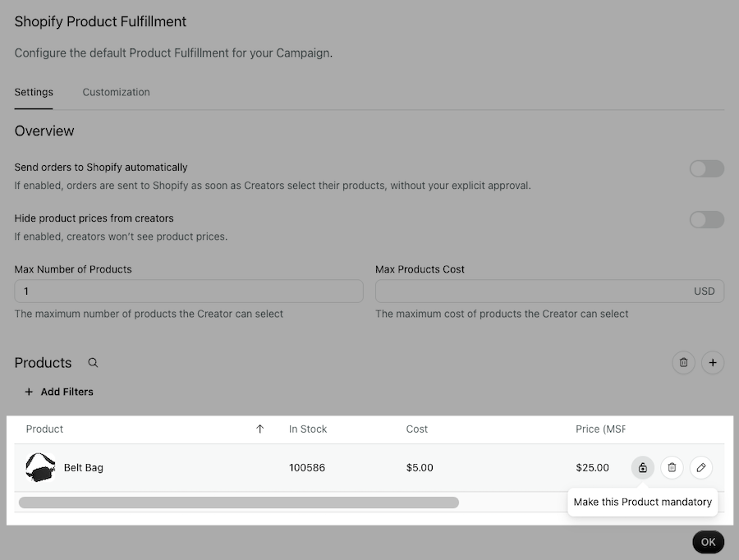
Task: Click the Add Filters button
Action: (59, 392)
